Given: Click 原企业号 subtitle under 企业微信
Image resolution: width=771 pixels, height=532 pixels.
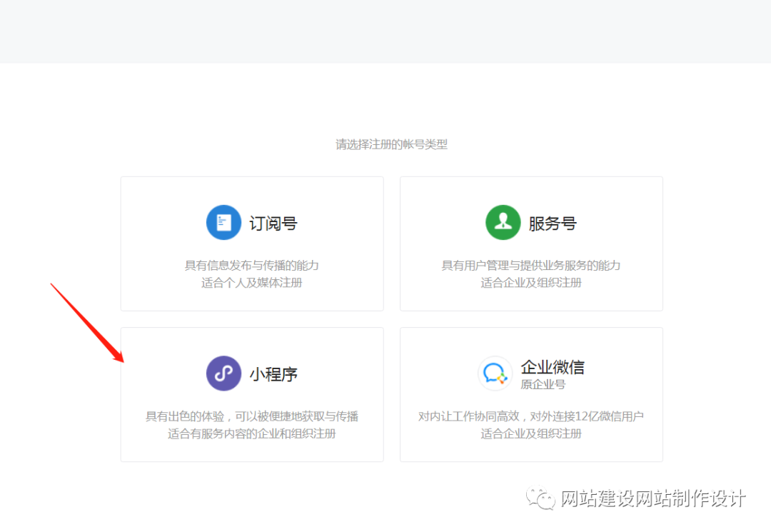Looking at the screenshot, I should point(543,384).
